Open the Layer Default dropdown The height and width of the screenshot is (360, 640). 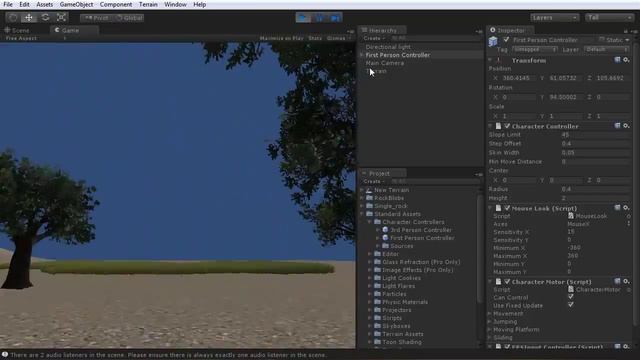pos(607,49)
